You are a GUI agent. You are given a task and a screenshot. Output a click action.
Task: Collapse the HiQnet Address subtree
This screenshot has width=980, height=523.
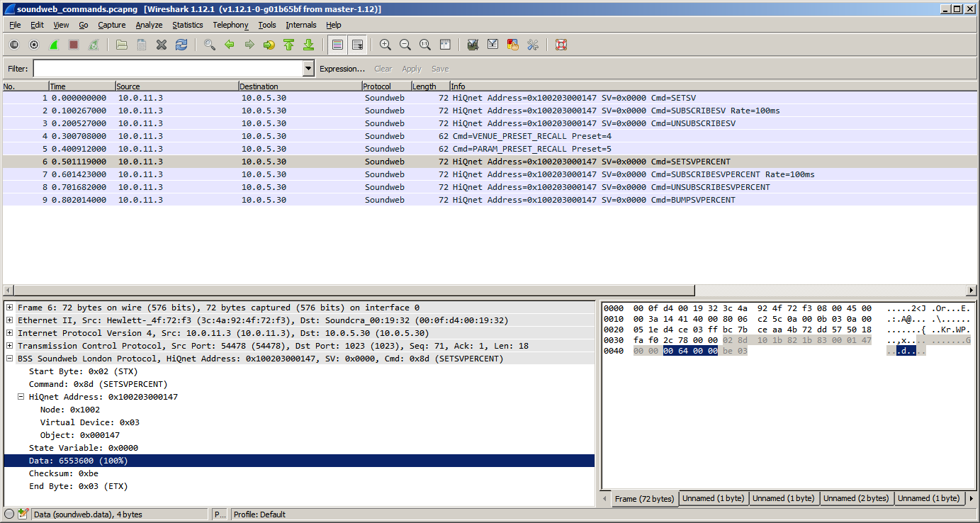pos(21,397)
